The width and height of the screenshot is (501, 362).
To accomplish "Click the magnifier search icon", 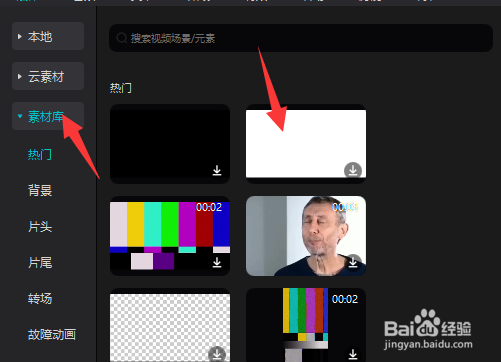I will click(x=122, y=38).
